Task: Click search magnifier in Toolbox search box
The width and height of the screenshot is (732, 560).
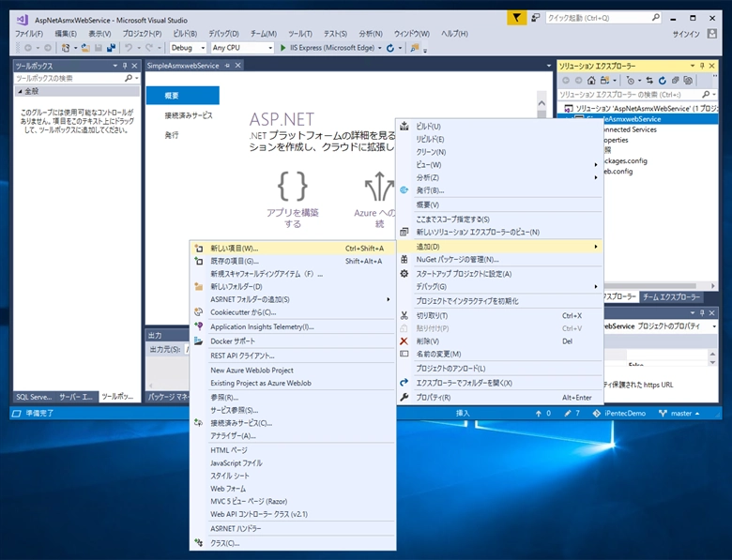Action: pyautogui.click(x=129, y=78)
